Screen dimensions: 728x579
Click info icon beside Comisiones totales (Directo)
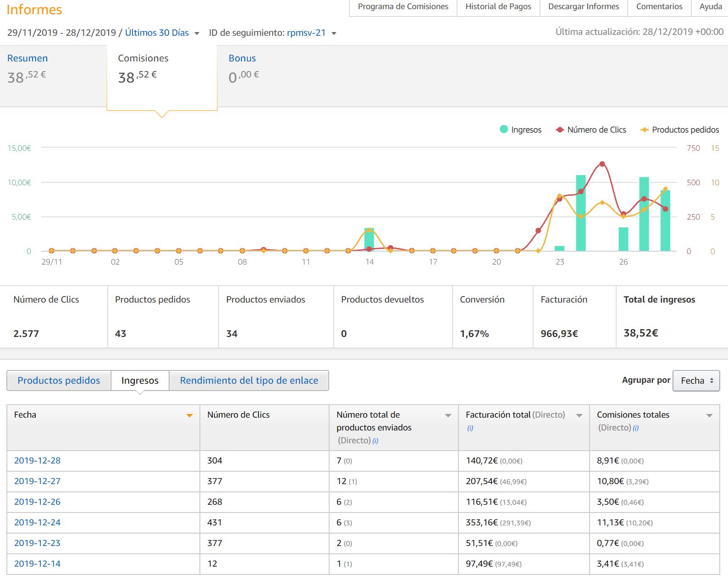pyautogui.click(x=636, y=428)
